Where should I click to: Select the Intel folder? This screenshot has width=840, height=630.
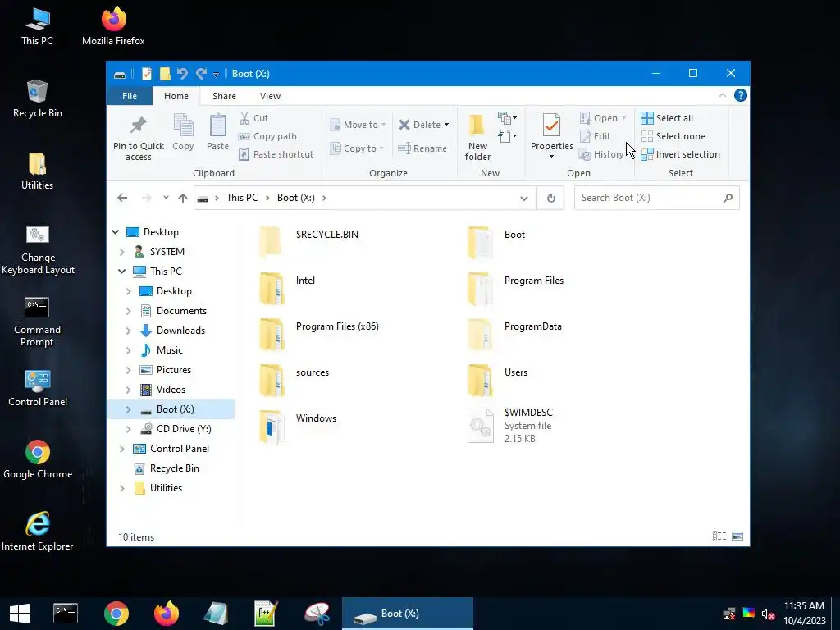(287, 288)
